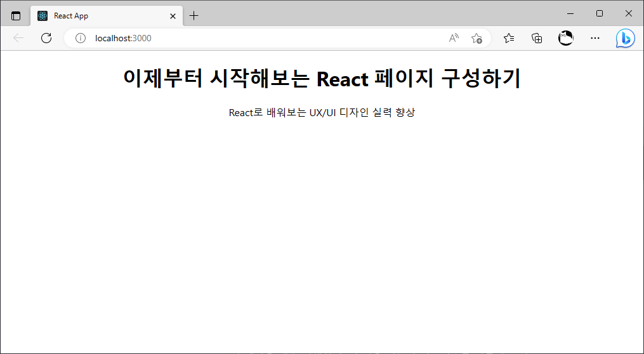Click the text React로 배워보는 UX/UI 디자인 실력 향상

pos(322,112)
